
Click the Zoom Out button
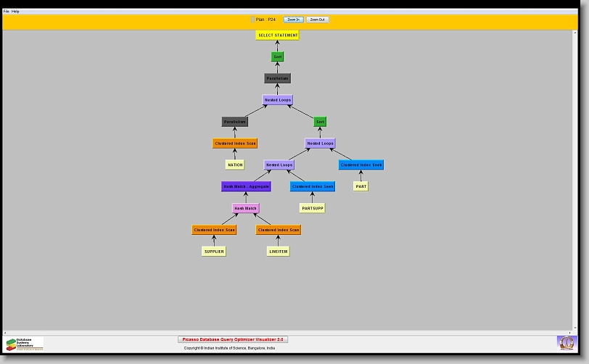click(x=317, y=20)
